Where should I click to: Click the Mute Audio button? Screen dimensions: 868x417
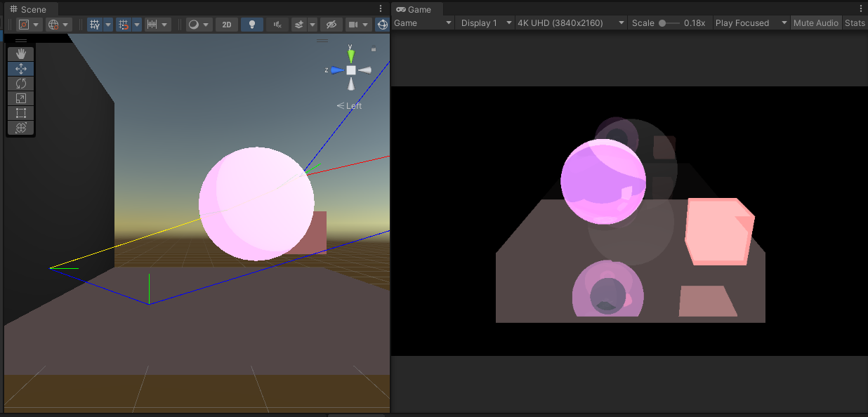point(815,23)
